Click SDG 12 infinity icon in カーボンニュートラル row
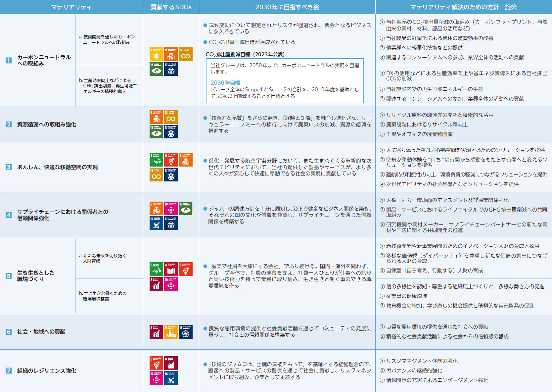This screenshot has width=552, height=392. 185,55
